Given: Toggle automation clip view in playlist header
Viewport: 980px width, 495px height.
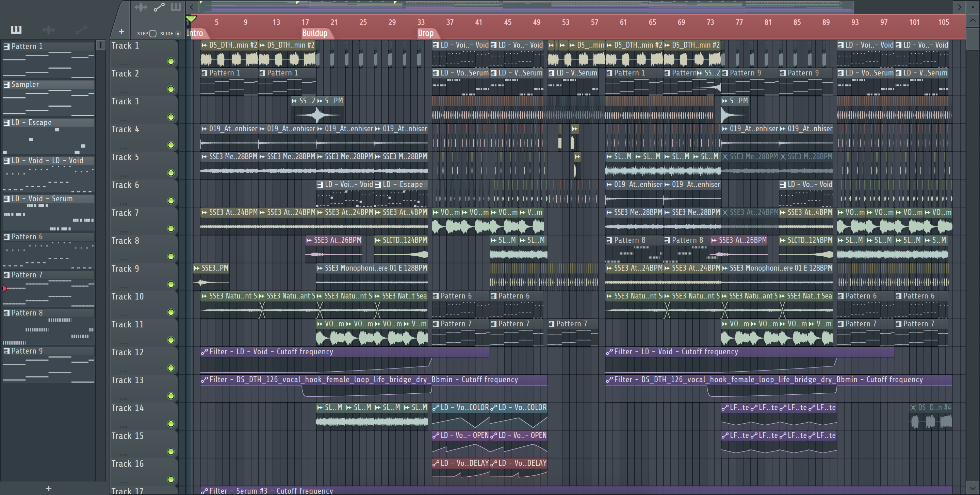Looking at the screenshot, I should click(x=159, y=7).
